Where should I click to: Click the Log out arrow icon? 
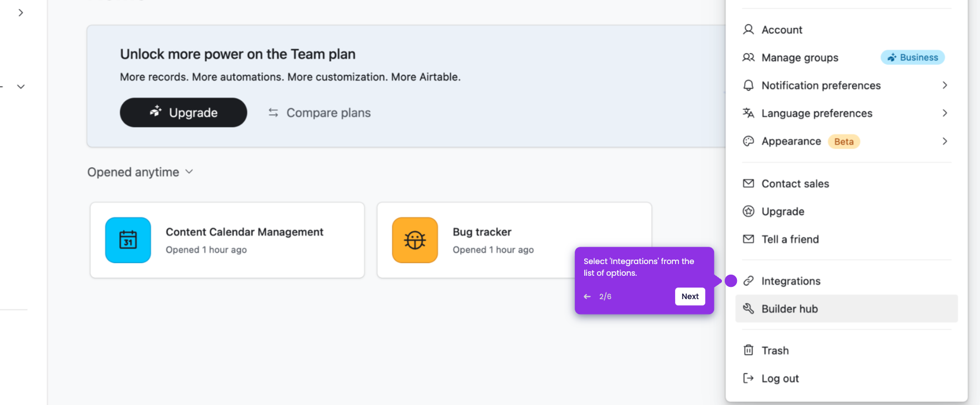click(x=748, y=378)
